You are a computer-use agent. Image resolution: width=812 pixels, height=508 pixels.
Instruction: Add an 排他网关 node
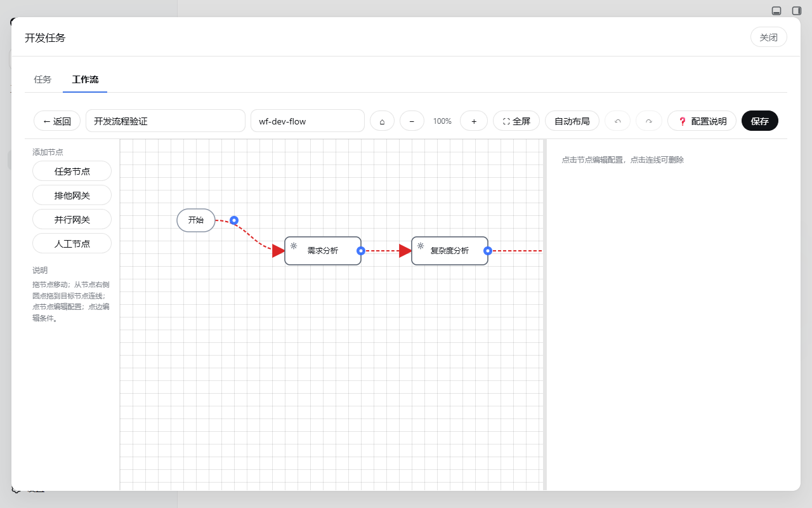tap(72, 195)
